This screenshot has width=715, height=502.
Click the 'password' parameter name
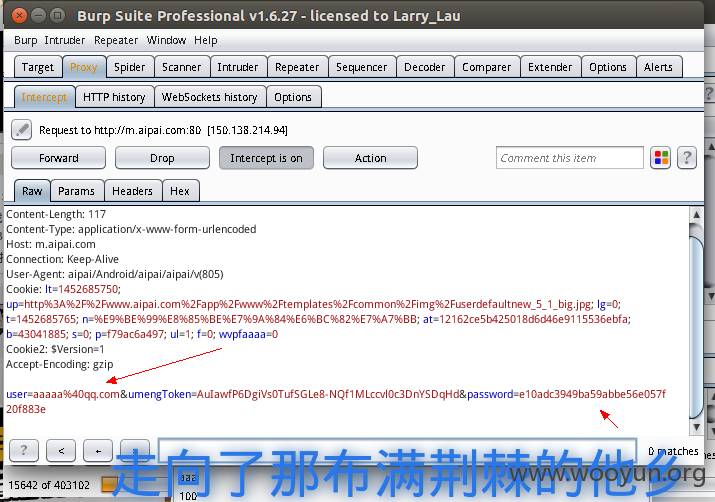click(490, 394)
